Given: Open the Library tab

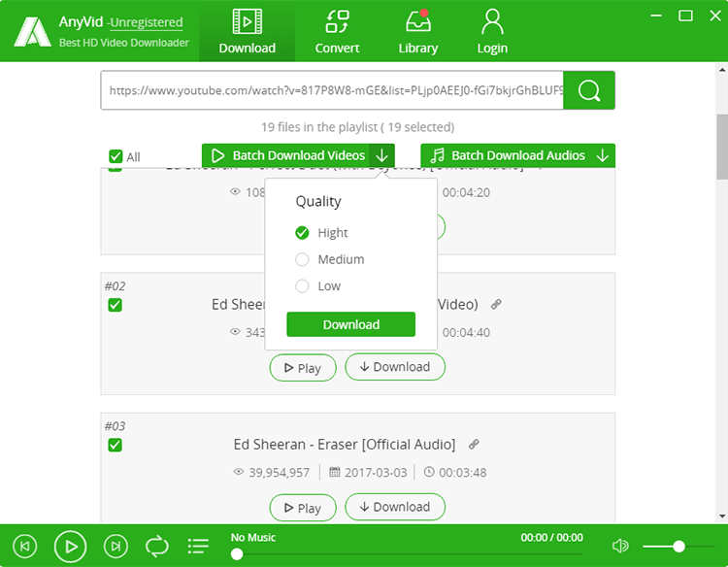Looking at the screenshot, I should tap(417, 31).
